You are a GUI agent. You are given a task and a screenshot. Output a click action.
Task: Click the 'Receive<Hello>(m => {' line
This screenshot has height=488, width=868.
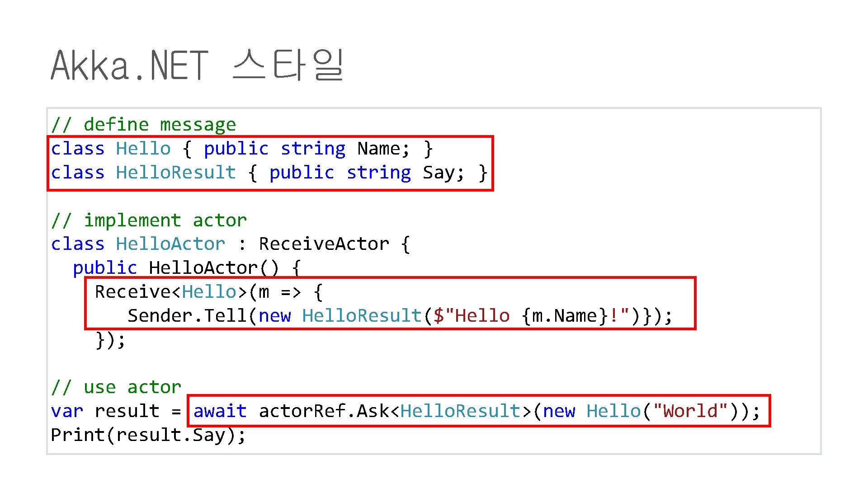209,292
